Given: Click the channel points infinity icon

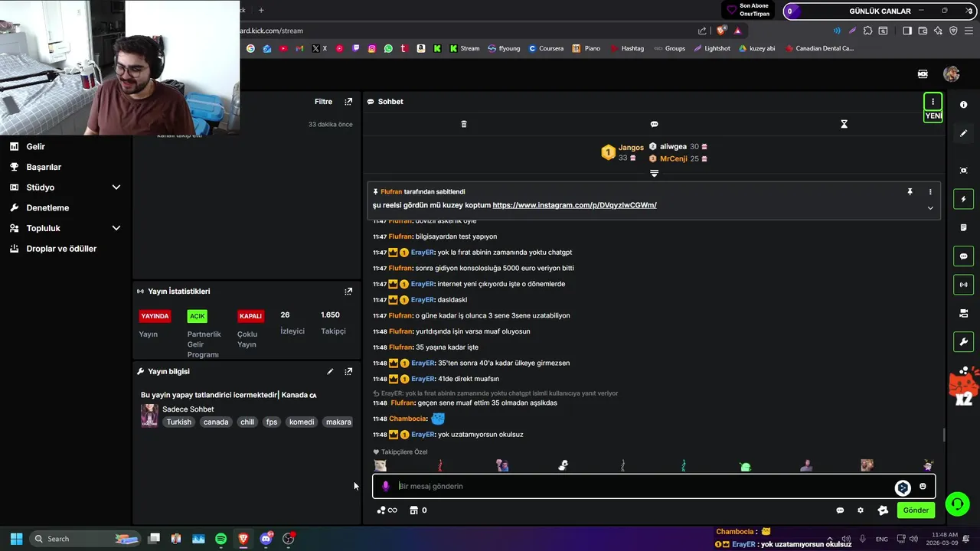Looking at the screenshot, I should (387, 510).
